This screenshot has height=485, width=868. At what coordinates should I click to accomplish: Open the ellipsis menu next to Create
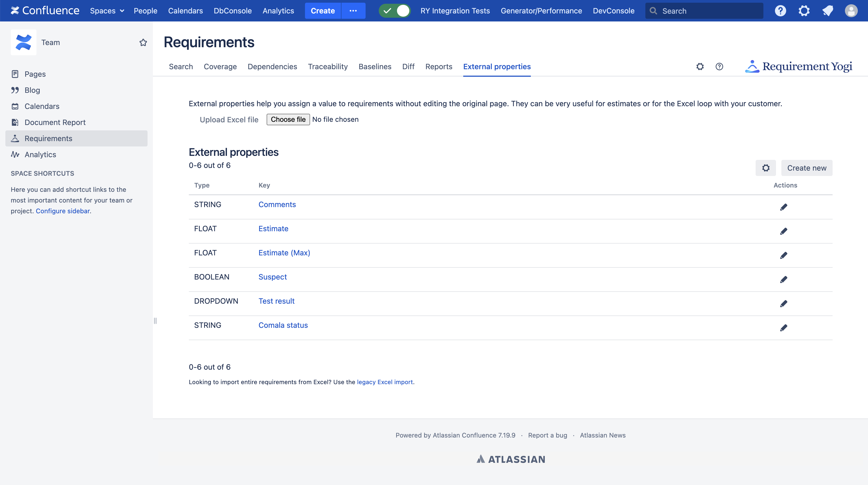coord(353,11)
